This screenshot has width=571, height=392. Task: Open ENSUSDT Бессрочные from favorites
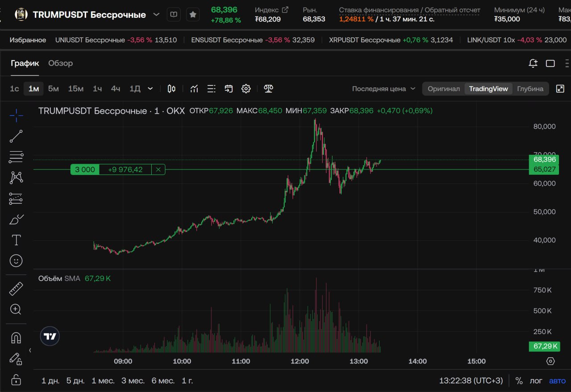click(x=253, y=40)
